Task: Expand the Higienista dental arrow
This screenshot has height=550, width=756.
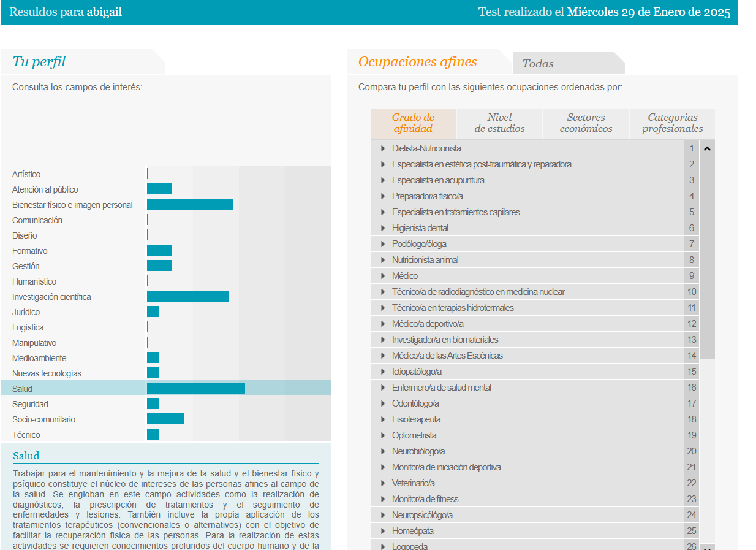Action: [x=383, y=228]
